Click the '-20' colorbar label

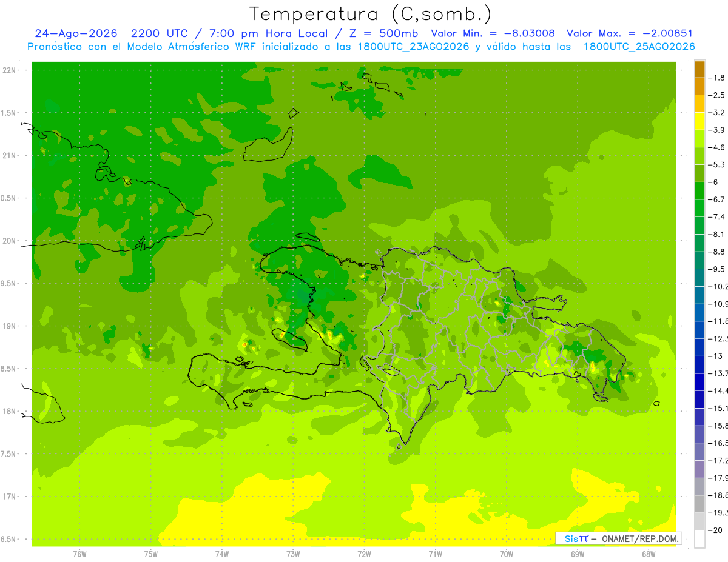pos(716,530)
